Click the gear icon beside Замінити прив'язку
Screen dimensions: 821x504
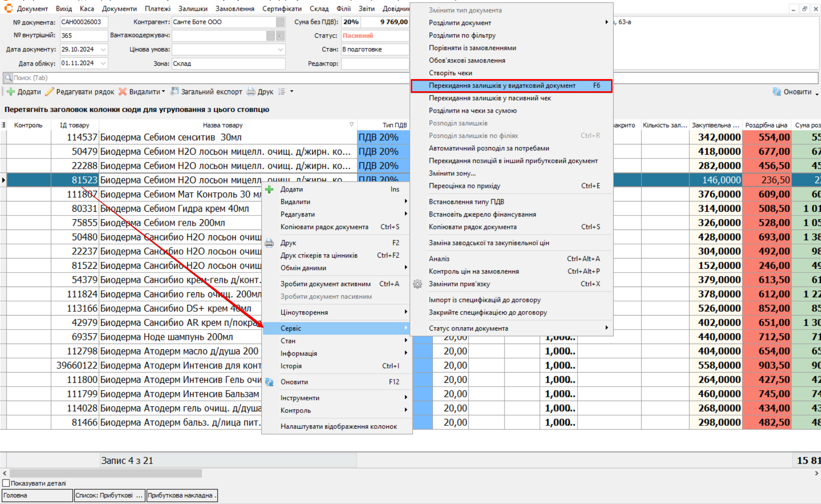pyautogui.click(x=418, y=284)
